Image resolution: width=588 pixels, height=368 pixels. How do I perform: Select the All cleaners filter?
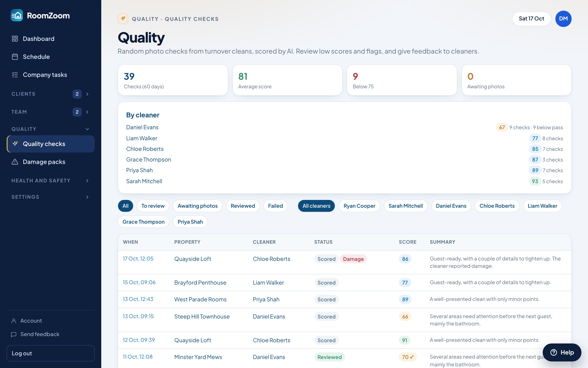click(316, 206)
